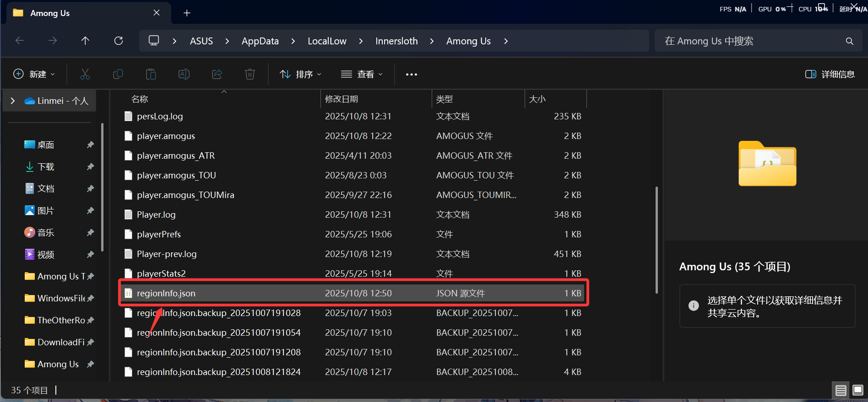Click the Rename icon in toolbar
868x402 pixels.
coord(184,74)
